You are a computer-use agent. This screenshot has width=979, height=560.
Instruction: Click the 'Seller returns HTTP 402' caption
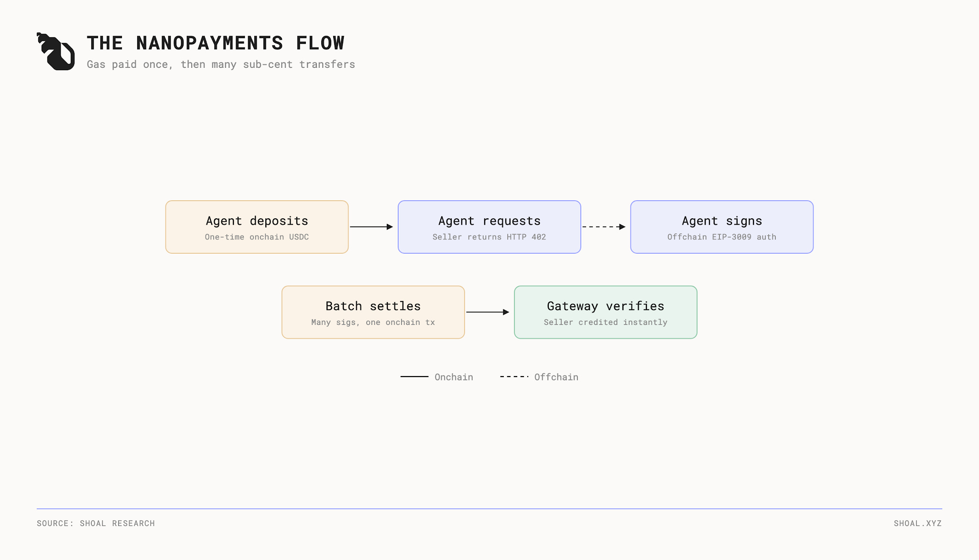pyautogui.click(x=489, y=237)
